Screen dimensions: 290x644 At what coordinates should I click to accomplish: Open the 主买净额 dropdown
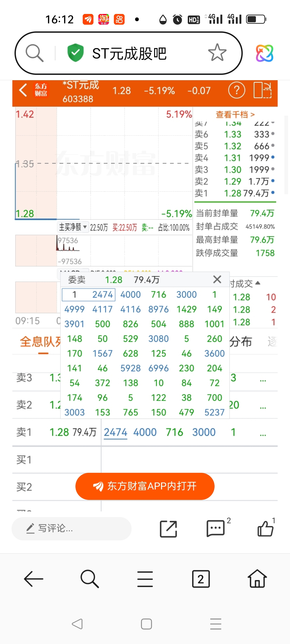tap(73, 227)
